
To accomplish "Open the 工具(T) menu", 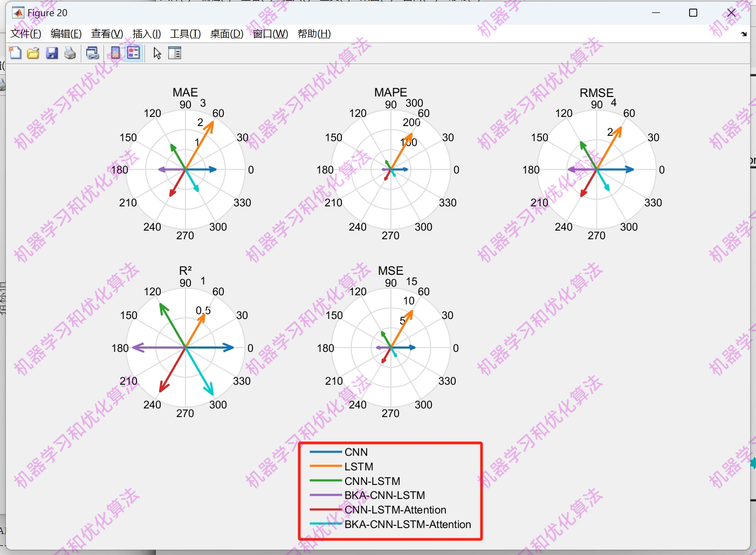I will coord(185,34).
